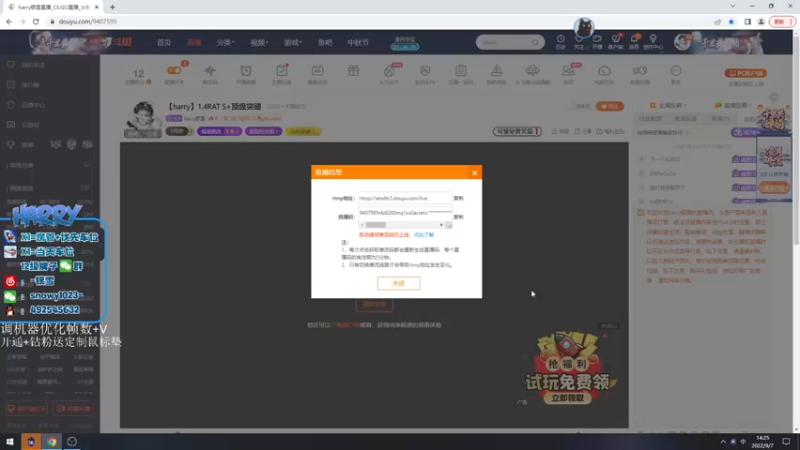Copy the stream key with 复制
The width and height of the screenshot is (800, 450).
click(x=459, y=217)
